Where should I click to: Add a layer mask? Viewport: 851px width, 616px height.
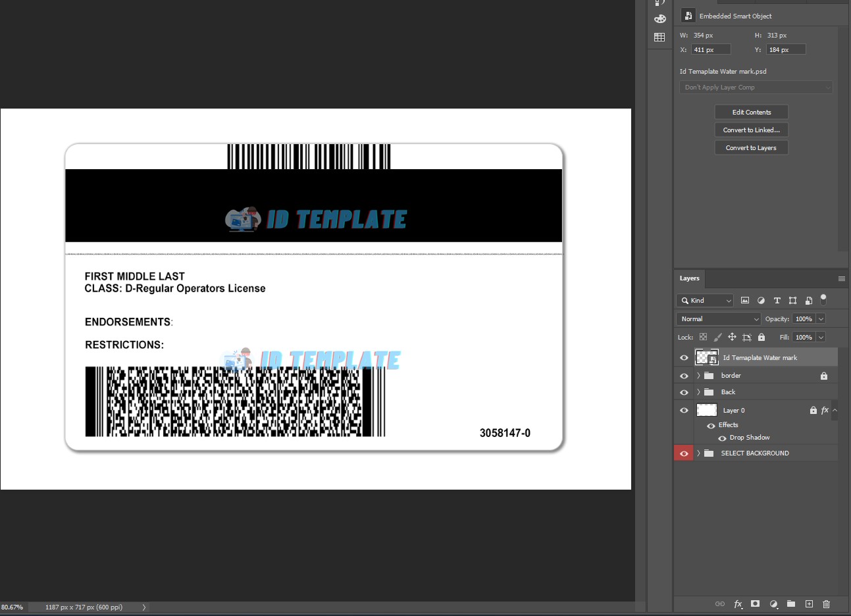click(756, 603)
